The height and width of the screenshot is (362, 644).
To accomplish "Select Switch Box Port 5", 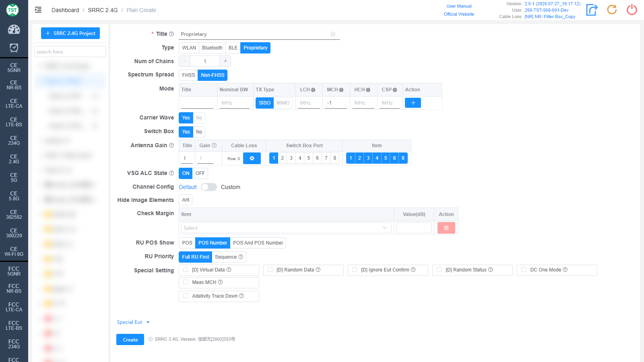I will pos(309,158).
